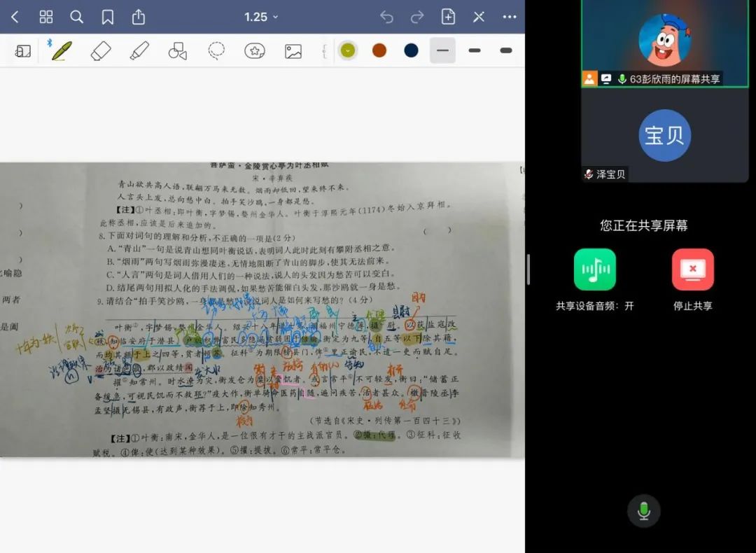The width and height of the screenshot is (756, 553).
Task: Select the Eraser tool
Action: click(101, 50)
